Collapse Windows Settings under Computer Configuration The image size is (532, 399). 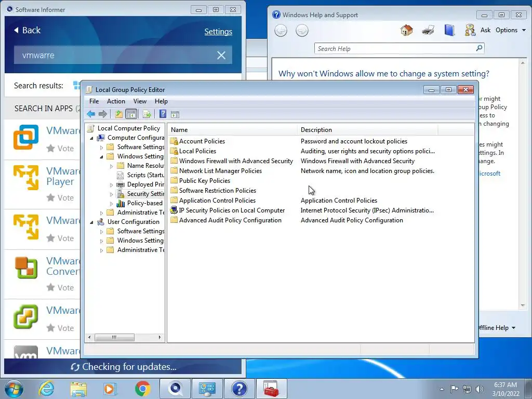[101, 157]
